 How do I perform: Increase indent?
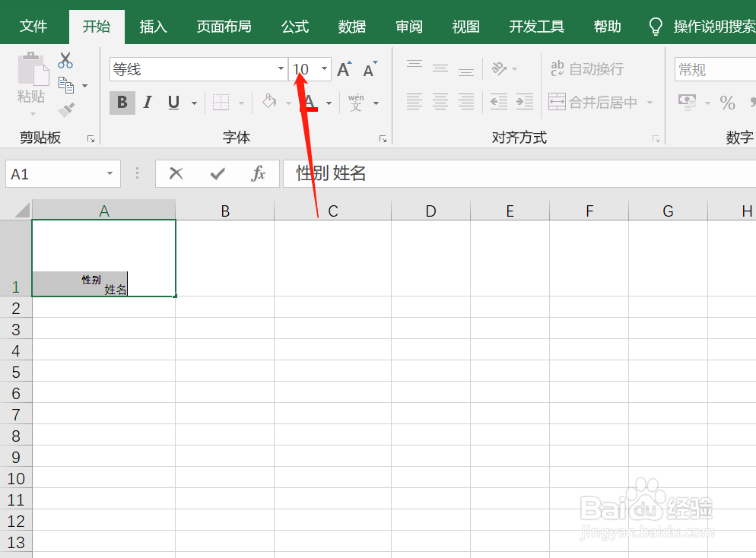(x=525, y=102)
